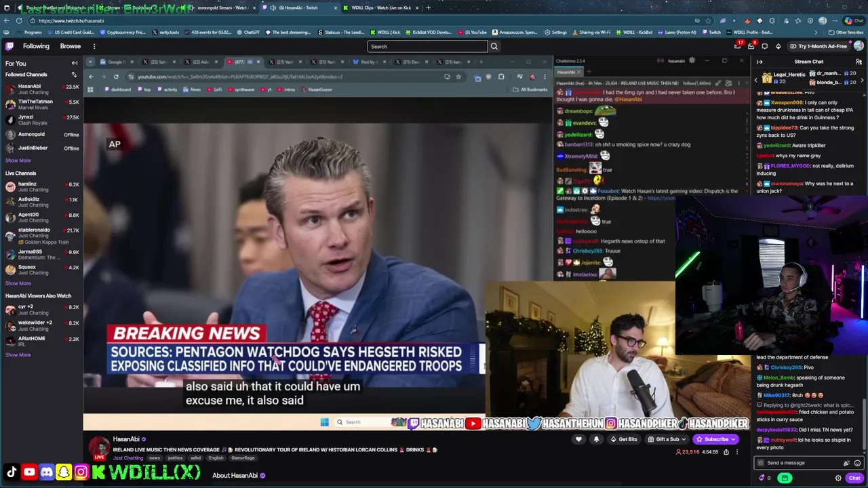Screen dimensions: 868x488
Task: Open bits cheer icon in chat input
Action: pos(846,463)
